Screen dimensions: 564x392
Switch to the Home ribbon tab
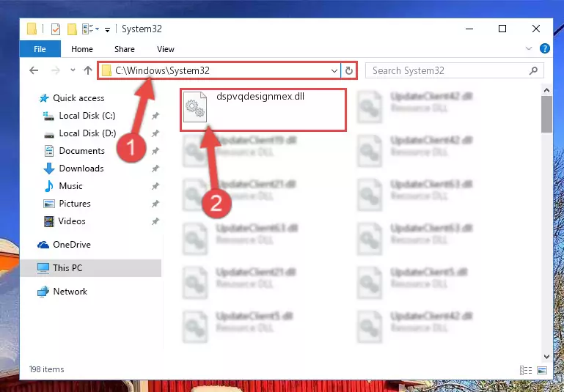point(82,49)
